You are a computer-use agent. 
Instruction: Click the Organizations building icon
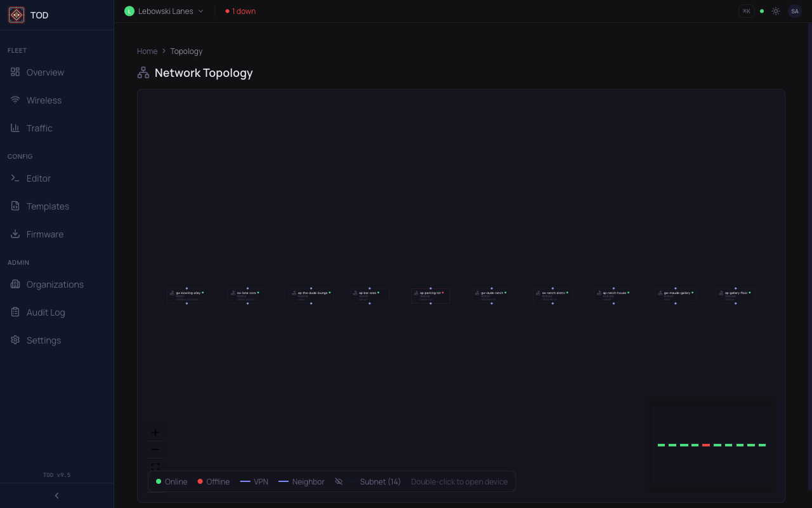tap(15, 284)
